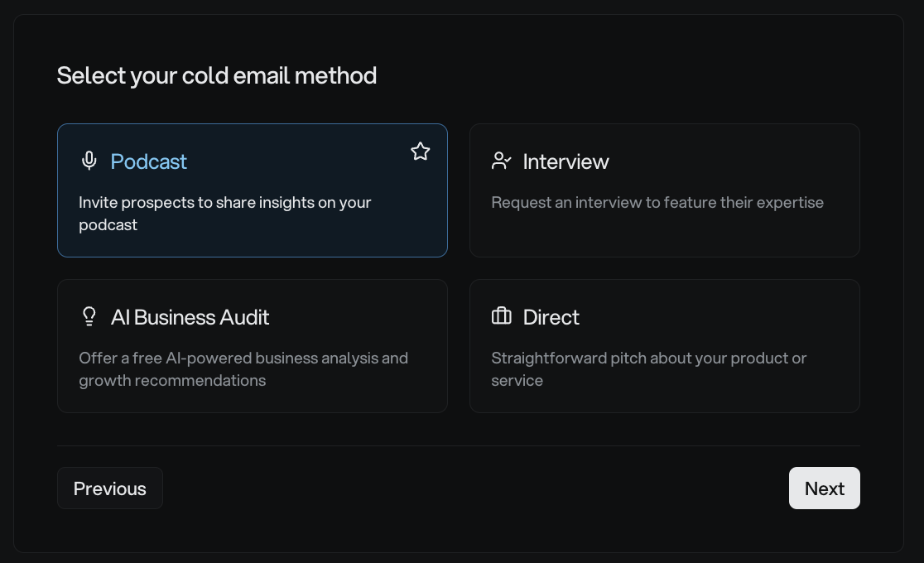Click the Interview card description text
This screenshot has width=924, height=563.
pos(657,202)
